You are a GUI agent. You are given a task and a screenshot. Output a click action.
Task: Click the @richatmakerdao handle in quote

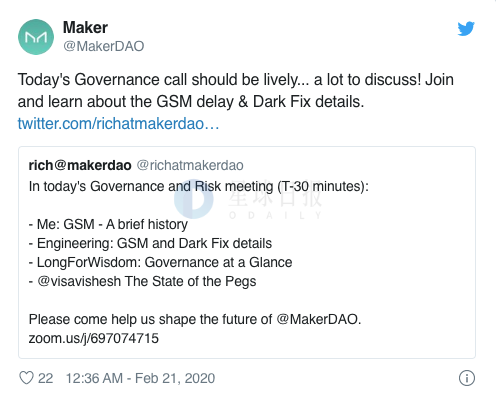point(190,165)
